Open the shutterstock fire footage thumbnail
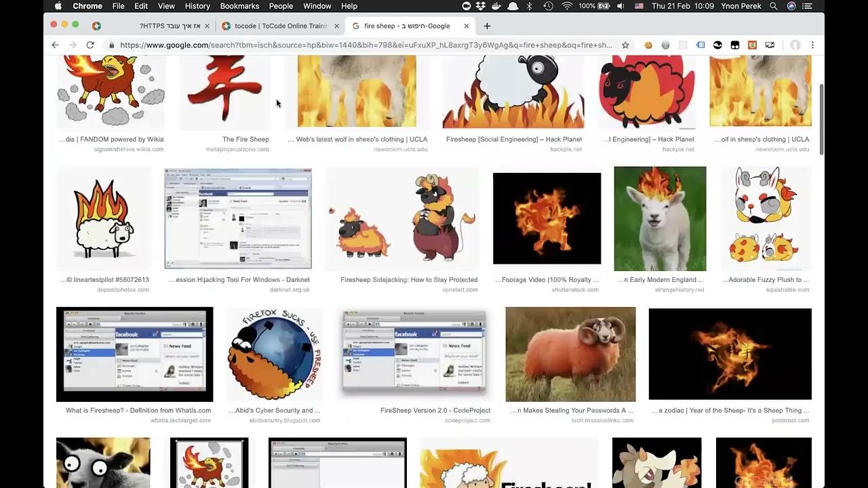Image resolution: width=868 pixels, height=488 pixels. [547, 218]
